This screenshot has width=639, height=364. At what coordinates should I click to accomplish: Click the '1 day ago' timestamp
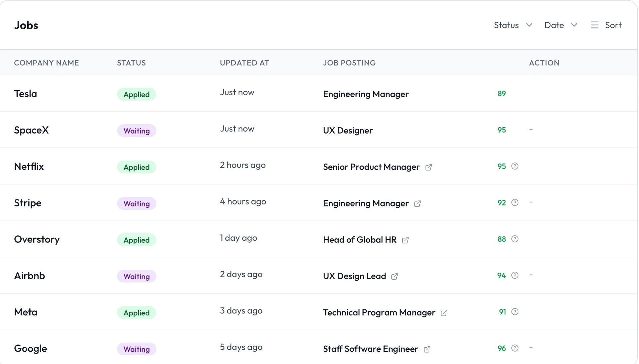click(238, 238)
